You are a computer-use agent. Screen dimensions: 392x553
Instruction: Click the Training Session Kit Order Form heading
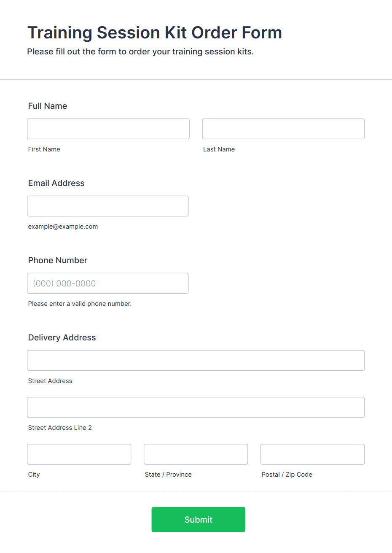point(155,32)
